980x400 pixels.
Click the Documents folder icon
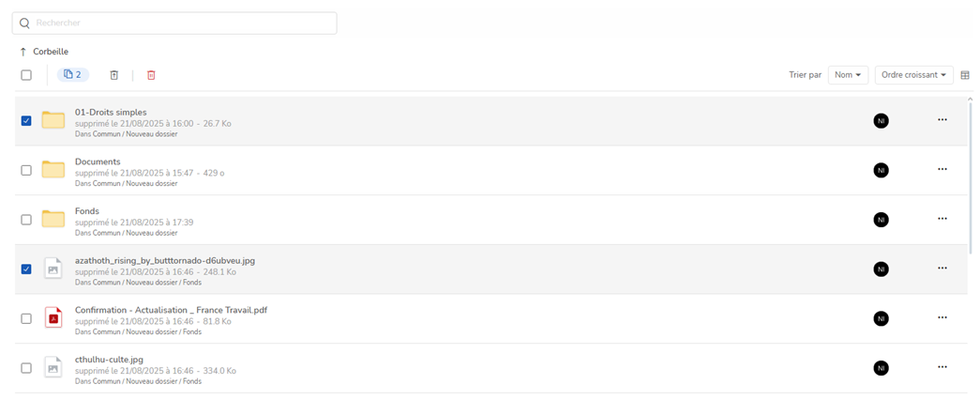coord(53,170)
